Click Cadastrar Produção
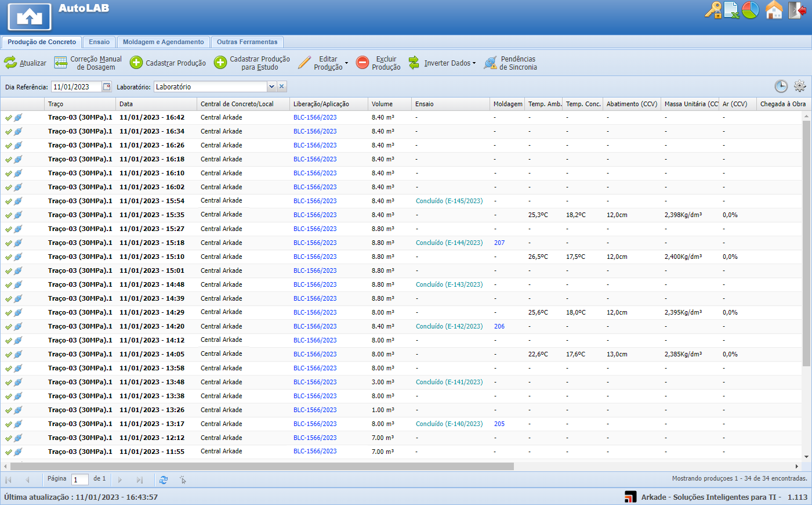The width and height of the screenshot is (812, 505). [168, 63]
